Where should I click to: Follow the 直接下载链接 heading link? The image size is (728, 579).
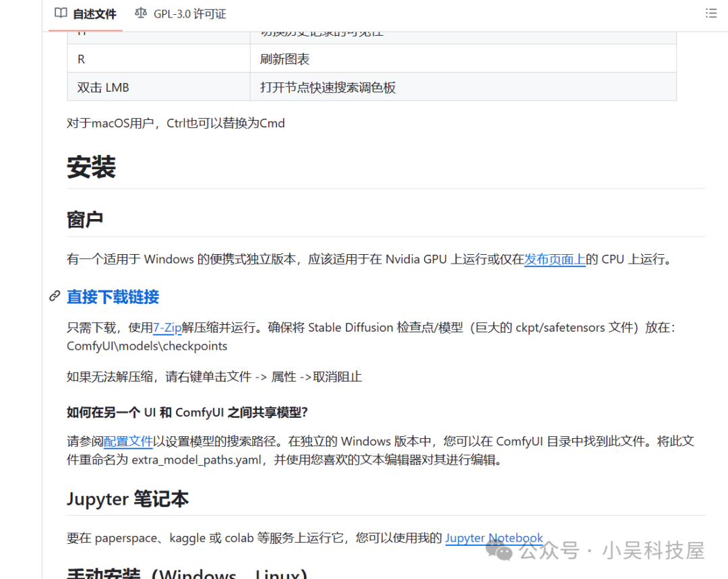click(x=113, y=297)
